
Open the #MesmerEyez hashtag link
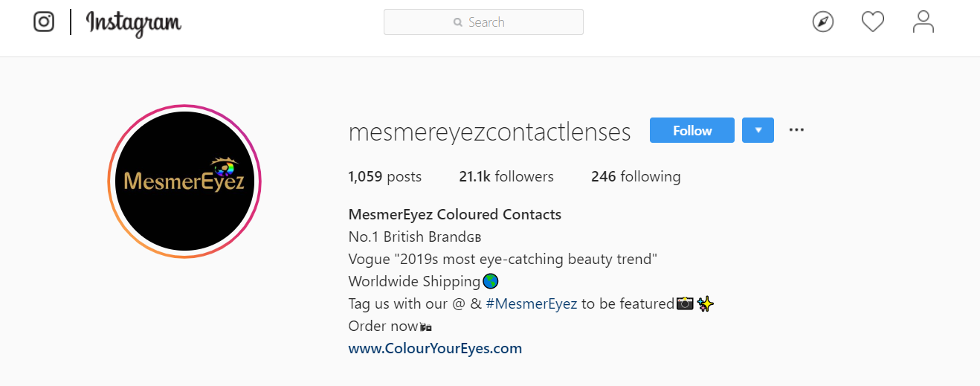[531, 303]
